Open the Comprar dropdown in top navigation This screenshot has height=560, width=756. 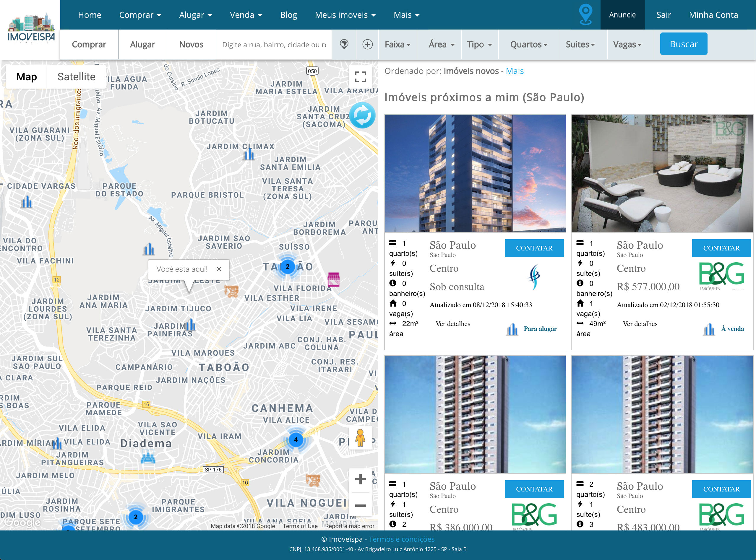[140, 15]
